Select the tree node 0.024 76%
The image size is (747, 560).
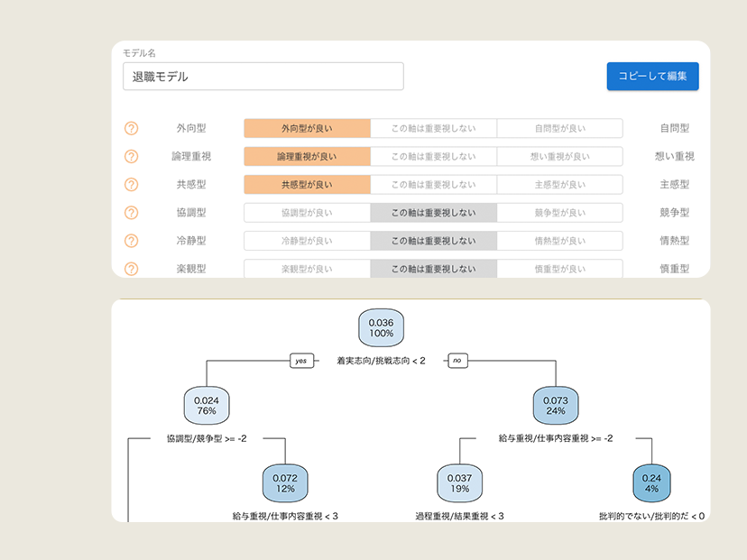206,404
